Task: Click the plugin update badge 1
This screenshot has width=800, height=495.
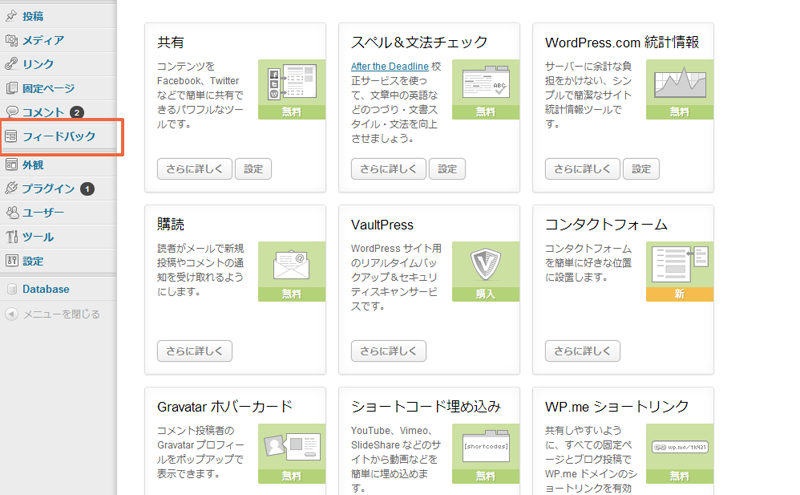Action: (x=87, y=189)
